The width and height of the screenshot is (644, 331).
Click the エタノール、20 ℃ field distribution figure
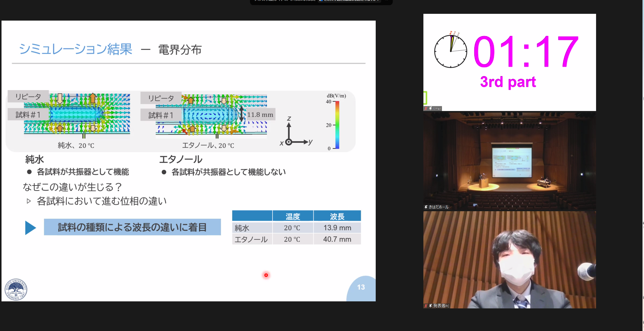pyautogui.click(x=211, y=116)
